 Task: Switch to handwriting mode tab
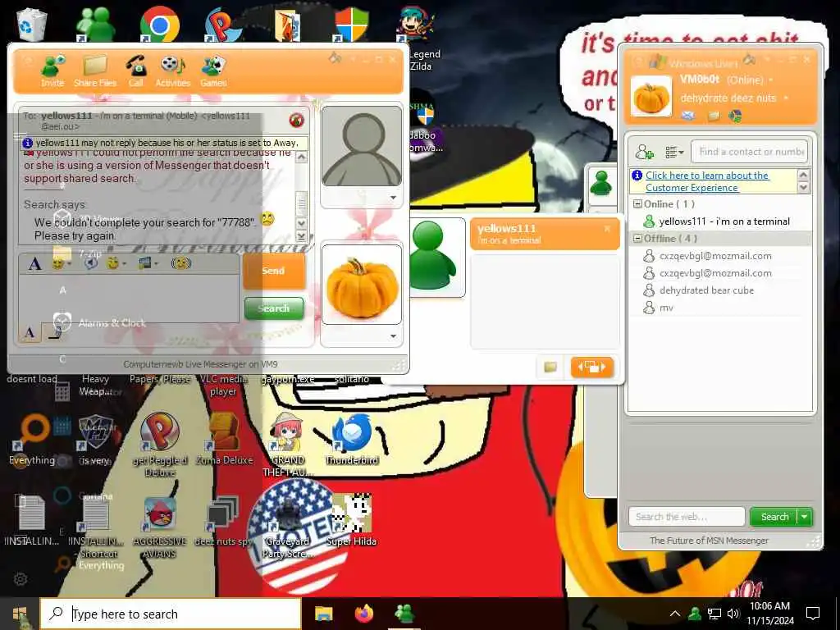54,333
